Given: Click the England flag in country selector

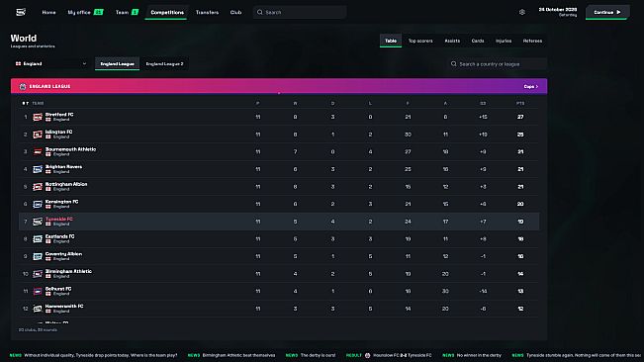Looking at the screenshot, I should pos(18,63).
